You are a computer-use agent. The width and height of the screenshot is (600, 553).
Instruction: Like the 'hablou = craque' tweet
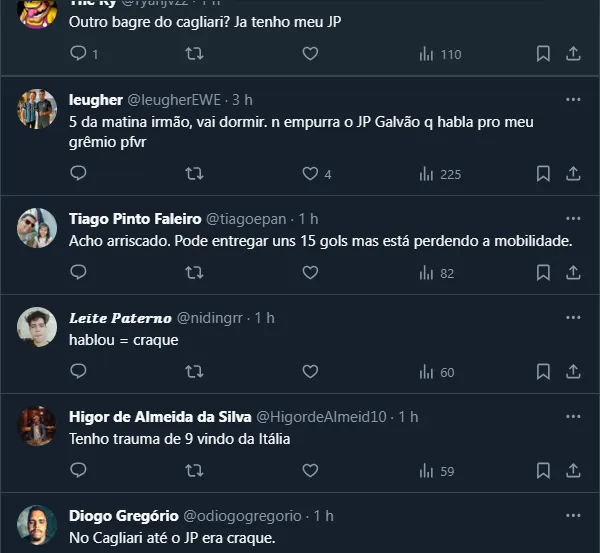coord(310,371)
